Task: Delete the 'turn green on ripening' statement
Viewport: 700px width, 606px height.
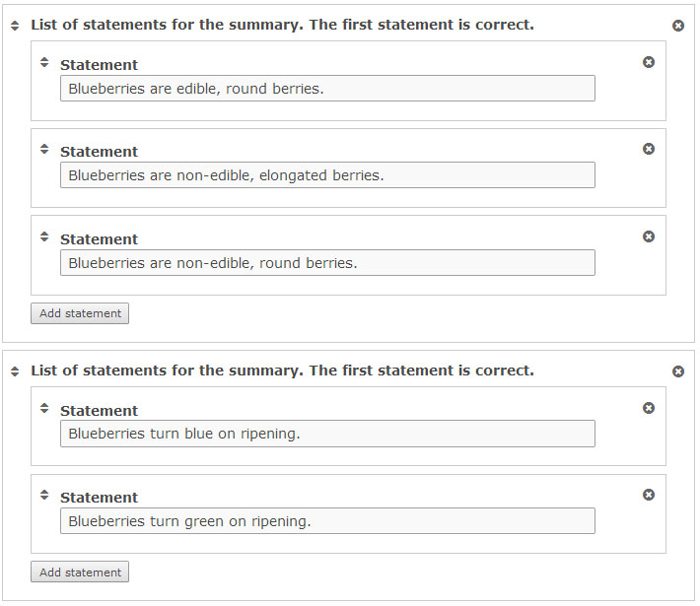Action: pos(649,495)
